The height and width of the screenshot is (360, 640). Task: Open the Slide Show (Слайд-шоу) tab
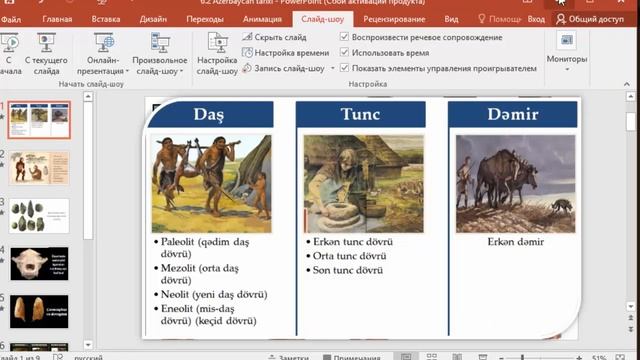point(322,19)
